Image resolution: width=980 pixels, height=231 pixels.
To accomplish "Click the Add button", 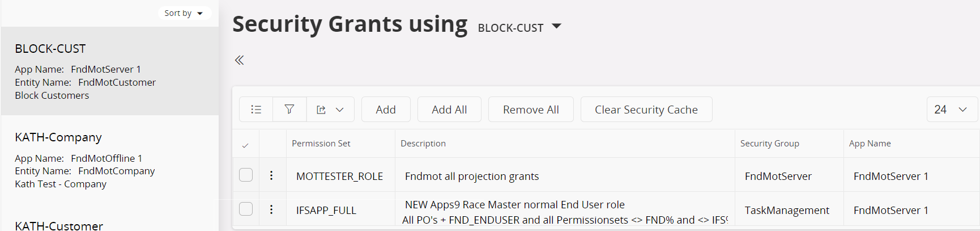I will [386, 110].
